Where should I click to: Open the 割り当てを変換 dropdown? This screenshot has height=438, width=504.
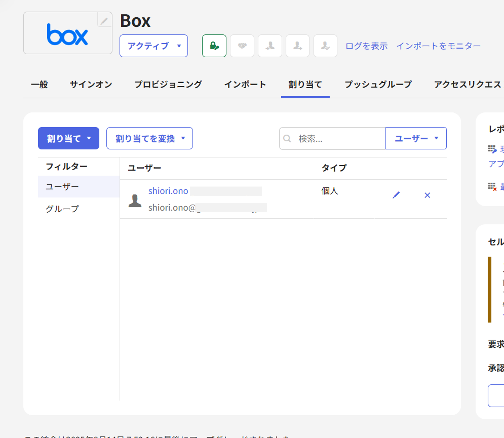click(x=150, y=138)
